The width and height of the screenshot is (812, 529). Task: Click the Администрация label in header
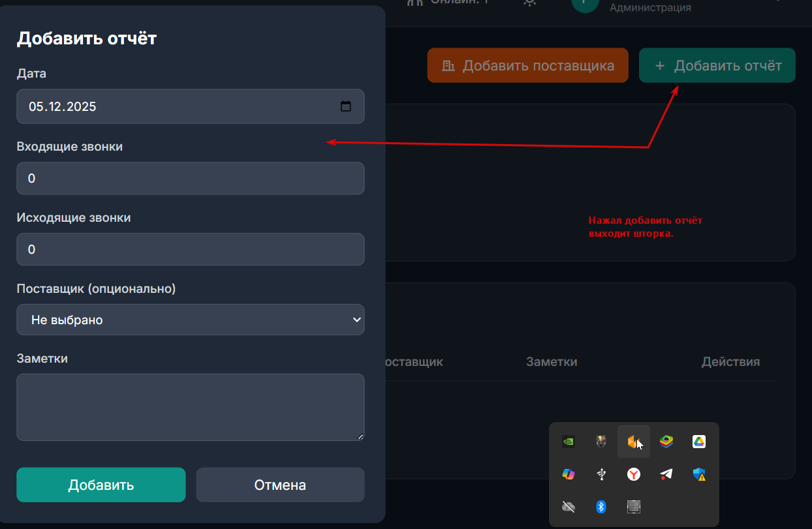[650, 8]
